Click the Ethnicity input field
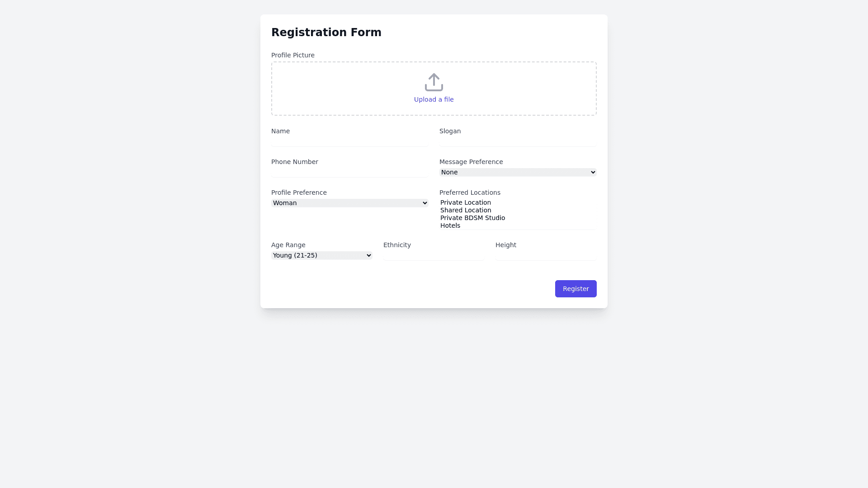868x488 pixels. coord(434,255)
